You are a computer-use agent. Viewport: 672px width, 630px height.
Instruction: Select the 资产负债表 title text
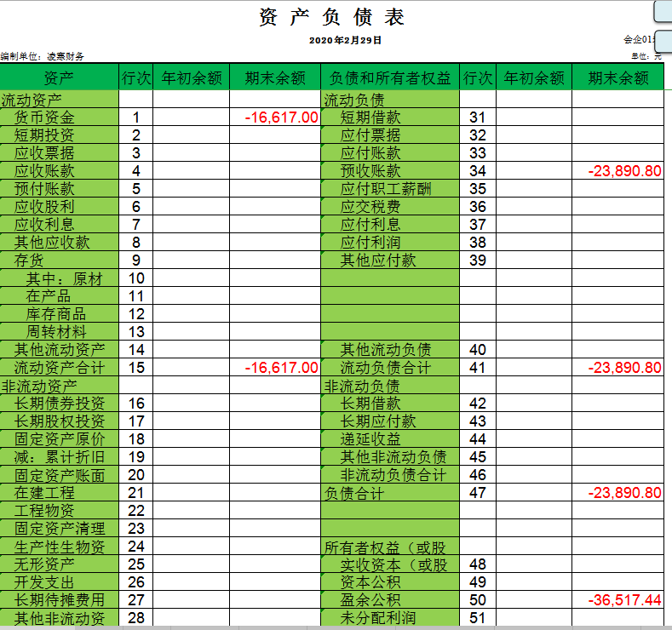coord(331,18)
